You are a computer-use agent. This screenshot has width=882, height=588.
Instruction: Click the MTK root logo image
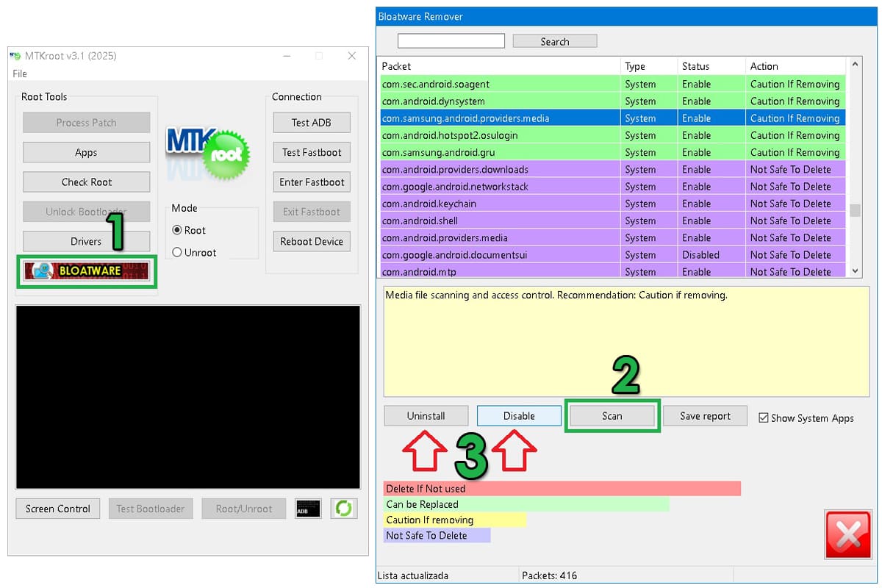[x=208, y=152]
